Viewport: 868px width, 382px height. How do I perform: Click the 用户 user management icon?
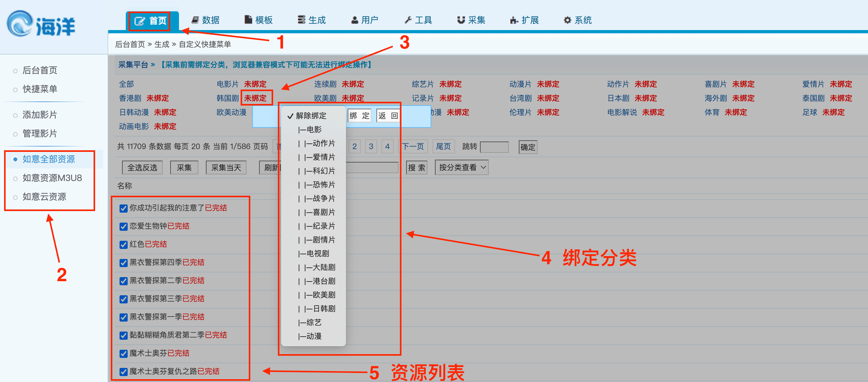click(365, 20)
